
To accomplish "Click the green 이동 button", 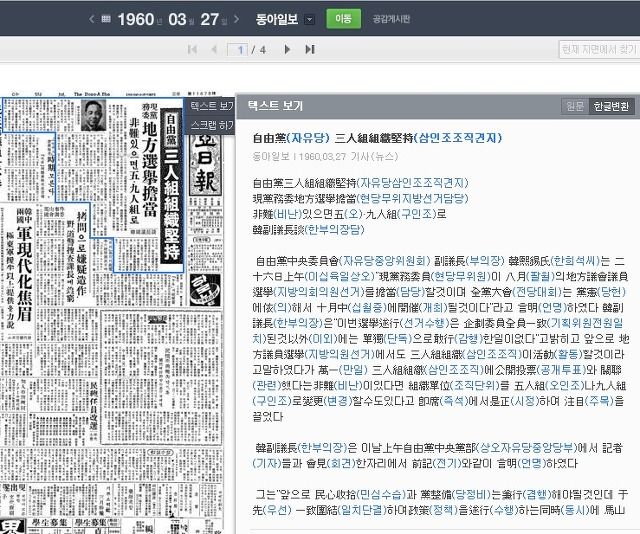I will 343,19.
